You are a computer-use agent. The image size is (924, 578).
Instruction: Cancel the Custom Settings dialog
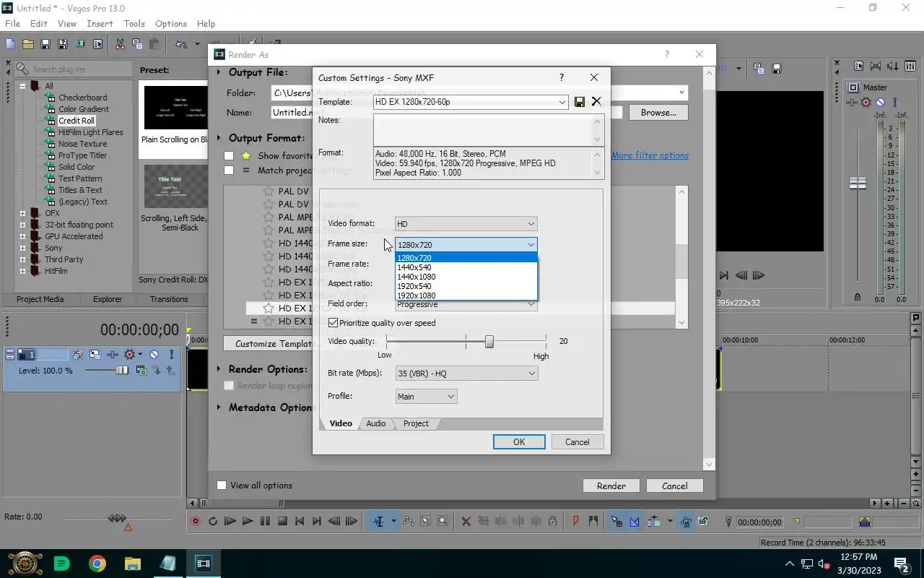click(x=577, y=442)
